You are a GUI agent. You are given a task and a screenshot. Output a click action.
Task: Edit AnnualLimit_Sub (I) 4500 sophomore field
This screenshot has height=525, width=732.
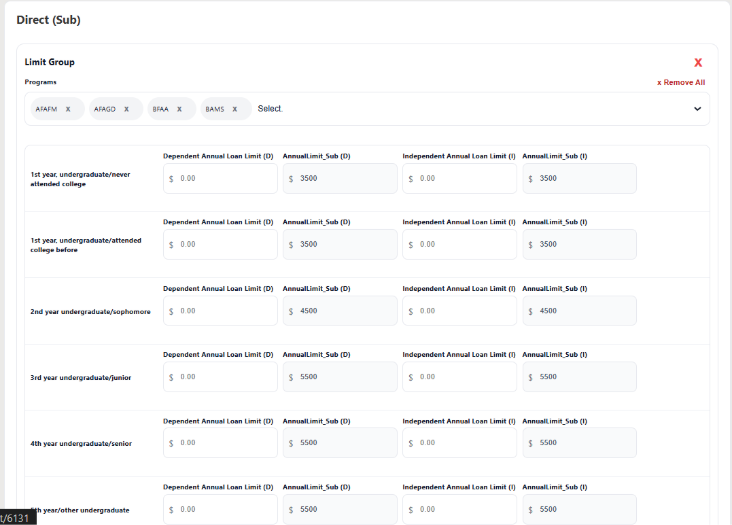pyautogui.click(x=579, y=311)
